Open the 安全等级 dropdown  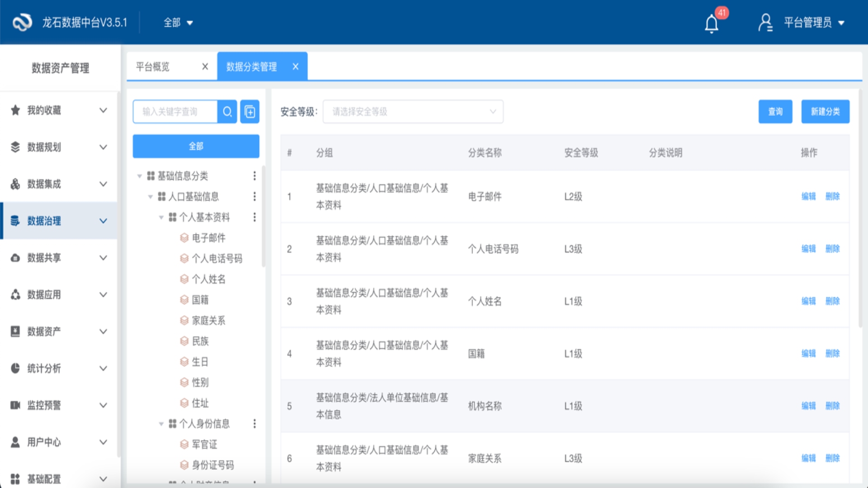coord(413,112)
